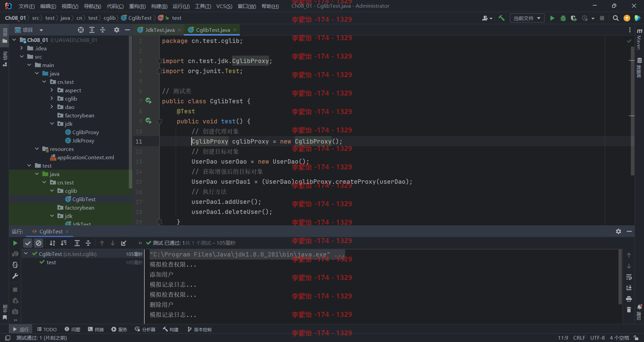
Task: Open the TODO tool window
Action: (47, 329)
